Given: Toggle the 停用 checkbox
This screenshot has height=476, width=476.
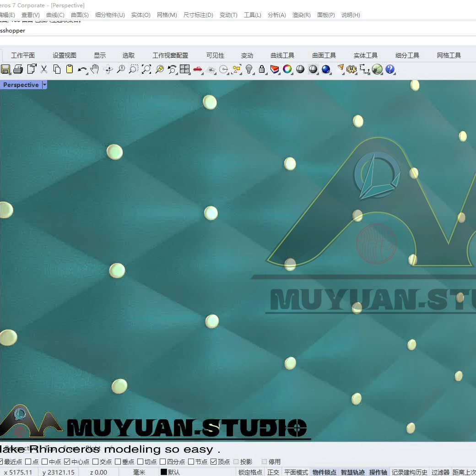Looking at the screenshot, I should click(x=264, y=461).
